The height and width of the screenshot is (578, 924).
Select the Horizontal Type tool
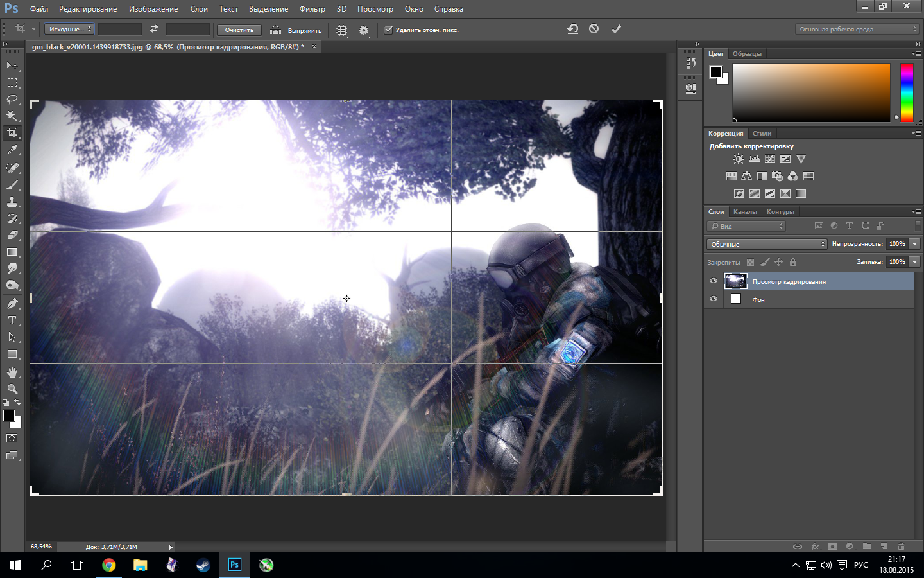[x=12, y=320]
